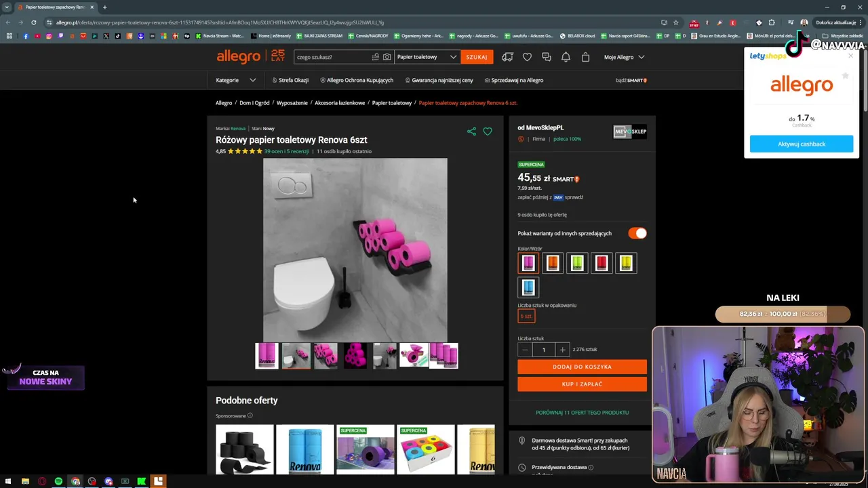This screenshot has width=868, height=488.
Task: Open the shopping cart icon in the header
Action: [x=585, y=57]
